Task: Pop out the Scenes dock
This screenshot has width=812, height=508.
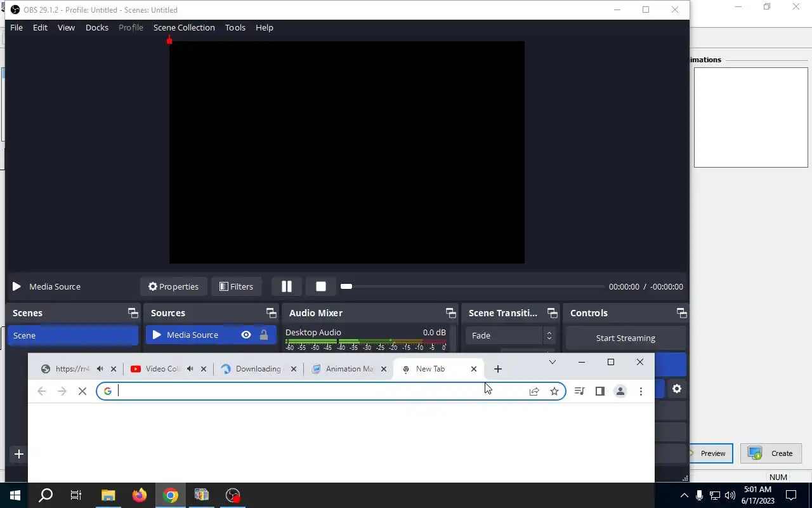Action: (133, 313)
